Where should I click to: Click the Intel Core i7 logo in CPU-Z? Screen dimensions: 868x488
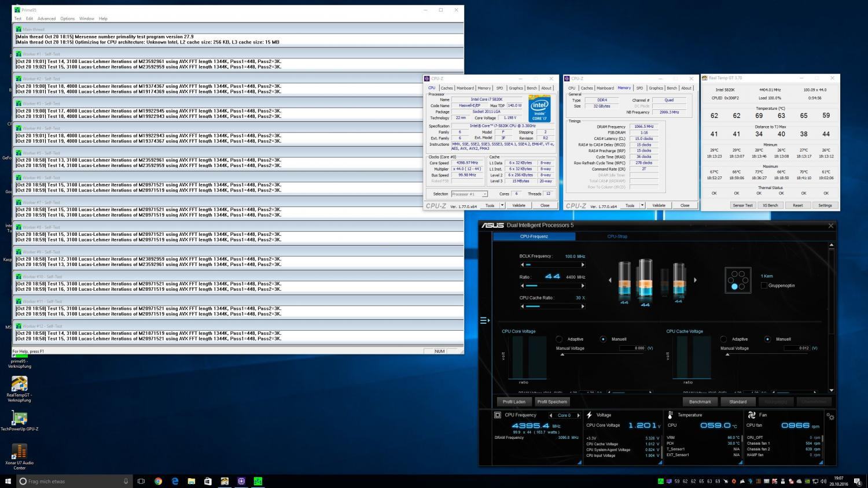(539, 109)
